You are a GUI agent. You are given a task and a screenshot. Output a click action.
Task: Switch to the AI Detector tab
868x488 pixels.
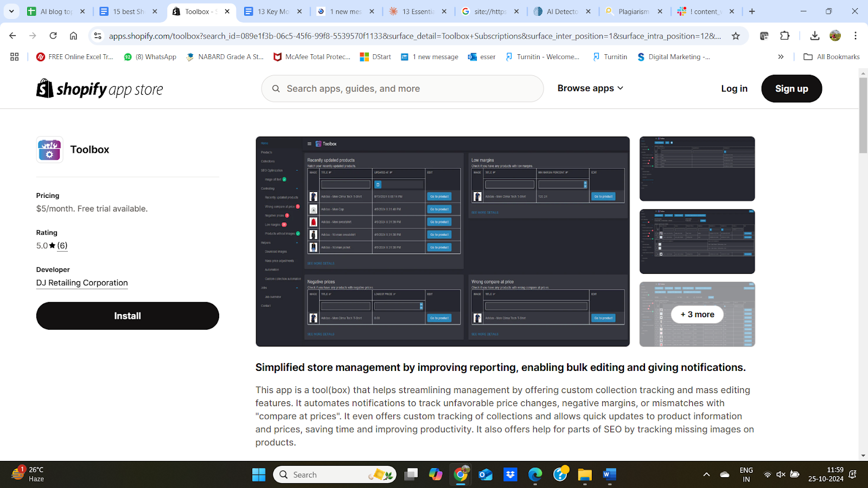563,11
